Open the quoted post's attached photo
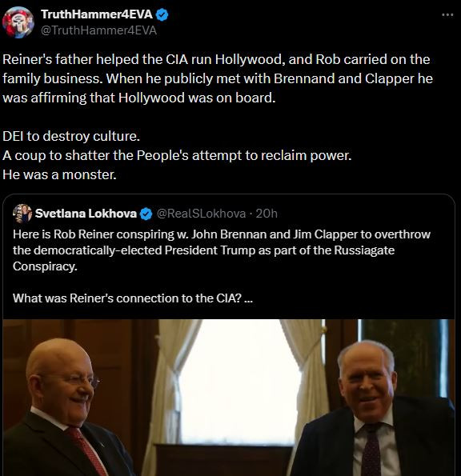Screen dimensions: 461x476 229,398
